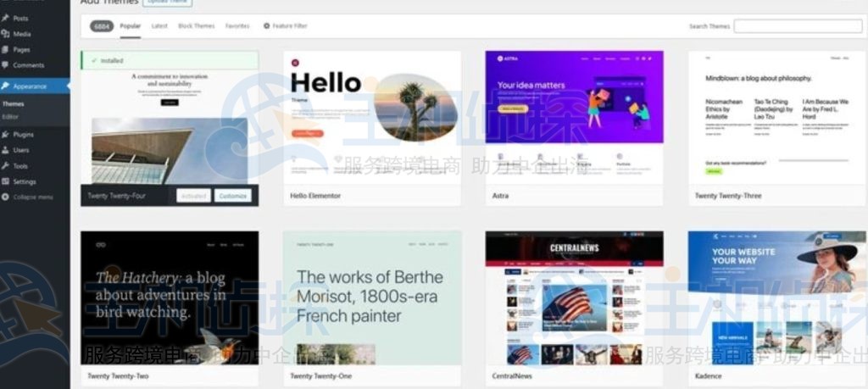The height and width of the screenshot is (389, 868).
Task: Switch to the Favorites tab
Action: (237, 26)
